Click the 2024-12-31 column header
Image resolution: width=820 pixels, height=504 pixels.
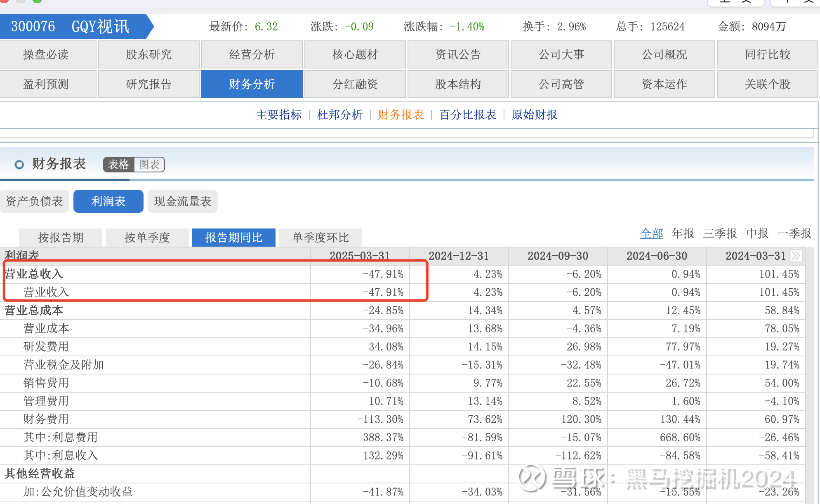[459, 256]
